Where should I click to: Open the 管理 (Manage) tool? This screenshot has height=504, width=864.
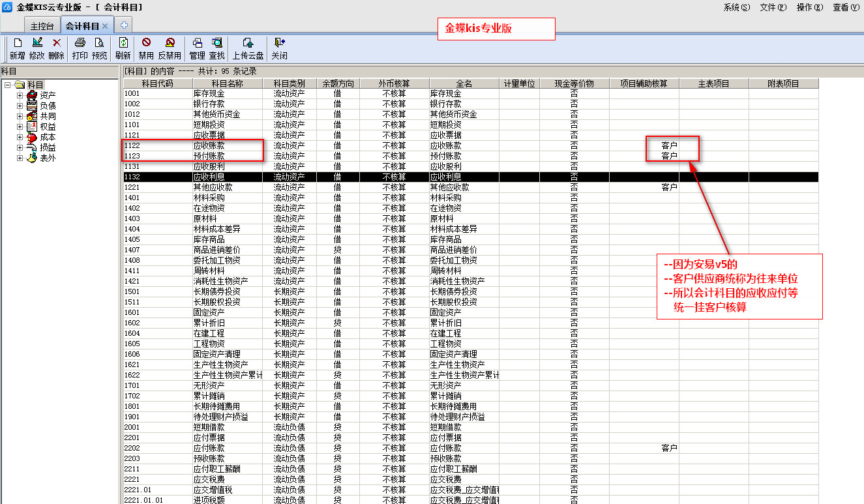coord(197,48)
